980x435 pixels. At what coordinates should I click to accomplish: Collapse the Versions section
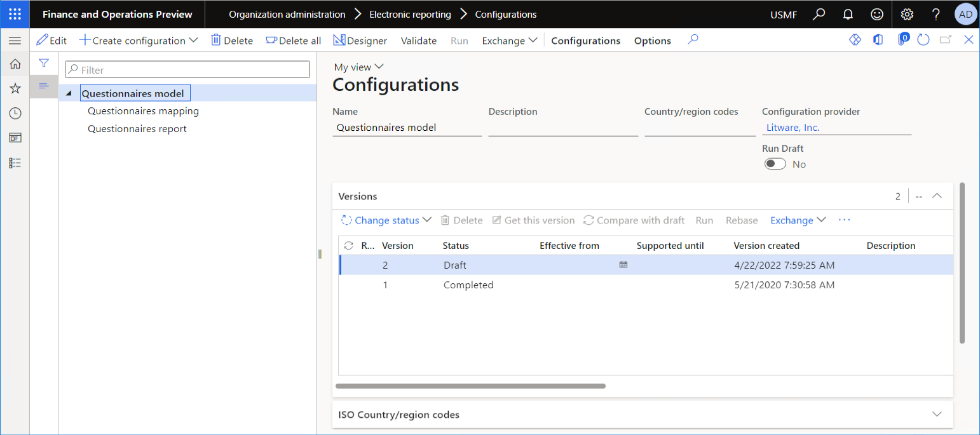point(936,196)
